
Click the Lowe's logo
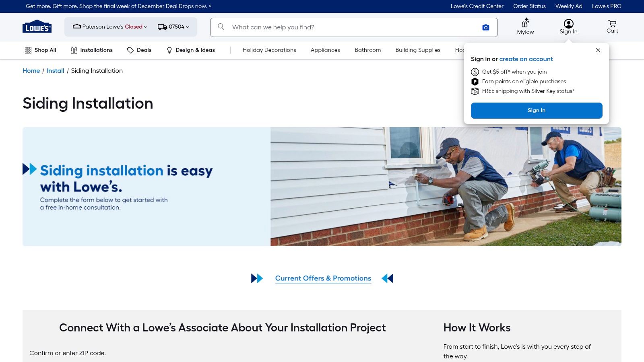(37, 27)
